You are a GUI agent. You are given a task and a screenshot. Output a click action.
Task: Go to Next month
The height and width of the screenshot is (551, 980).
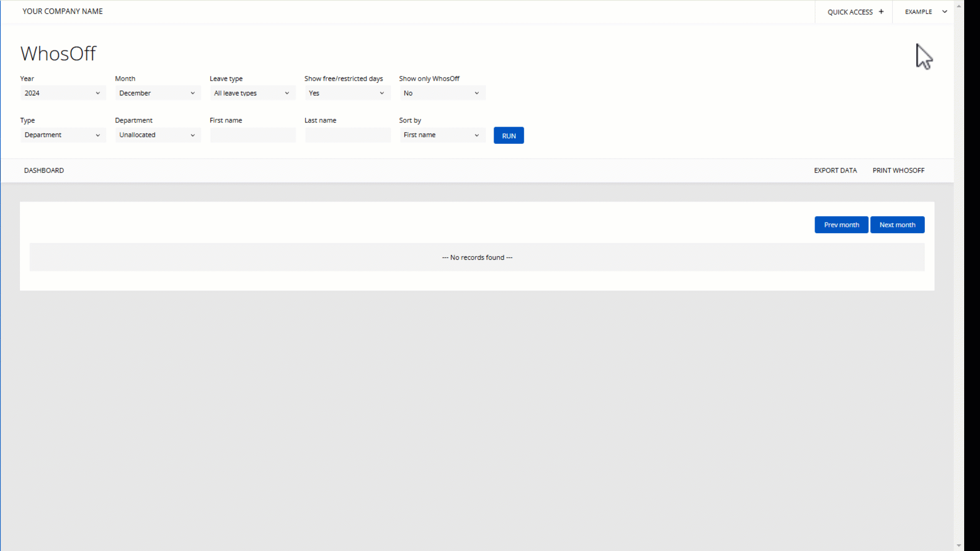897,224
